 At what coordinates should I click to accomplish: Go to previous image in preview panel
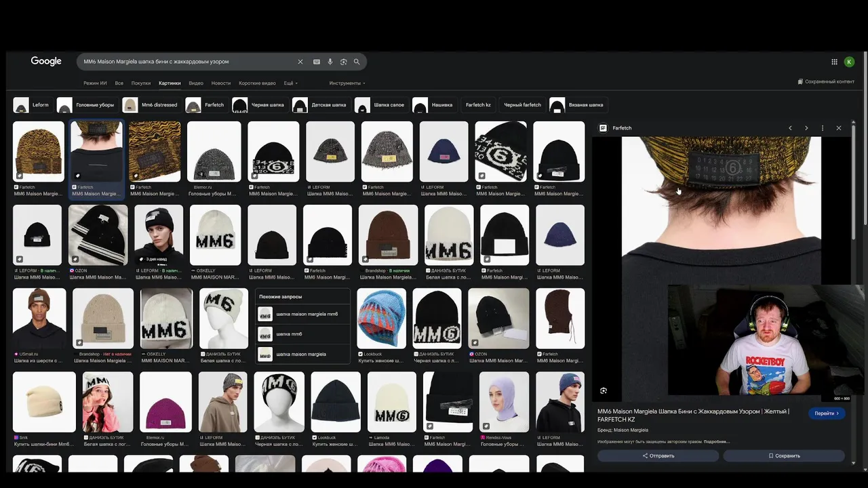(790, 128)
